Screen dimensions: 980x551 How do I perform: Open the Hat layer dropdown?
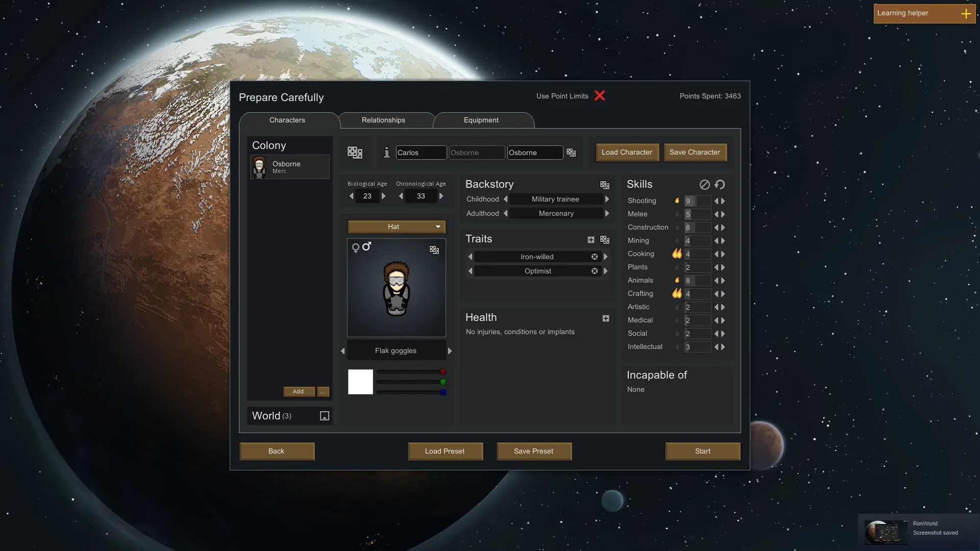[x=396, y=227]
